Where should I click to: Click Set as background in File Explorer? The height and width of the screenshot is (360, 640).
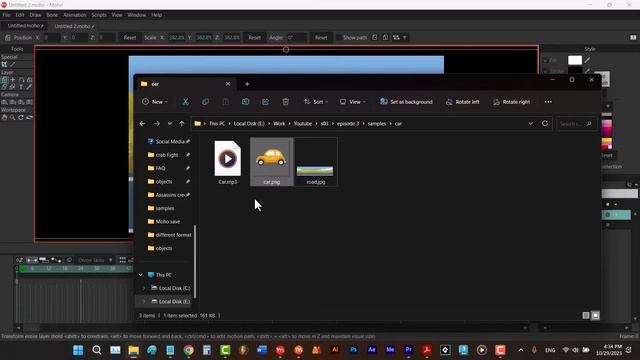coord(406,102)
